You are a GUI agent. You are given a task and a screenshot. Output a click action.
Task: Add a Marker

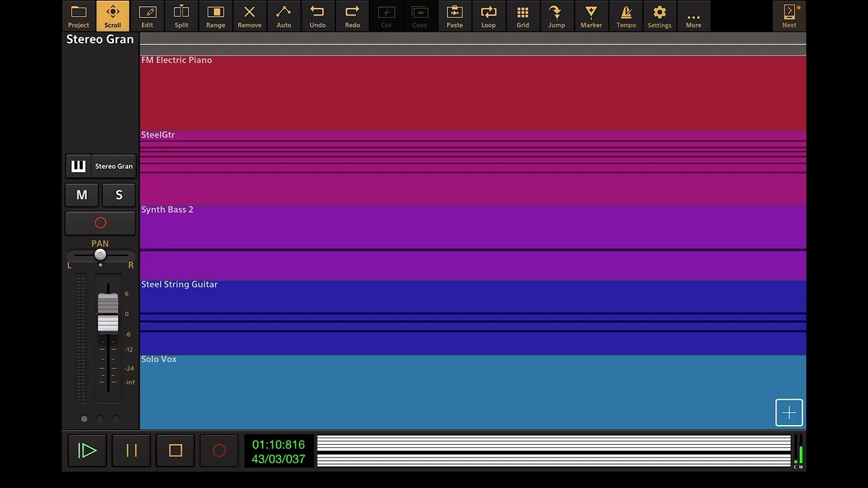tap(591, 16)
